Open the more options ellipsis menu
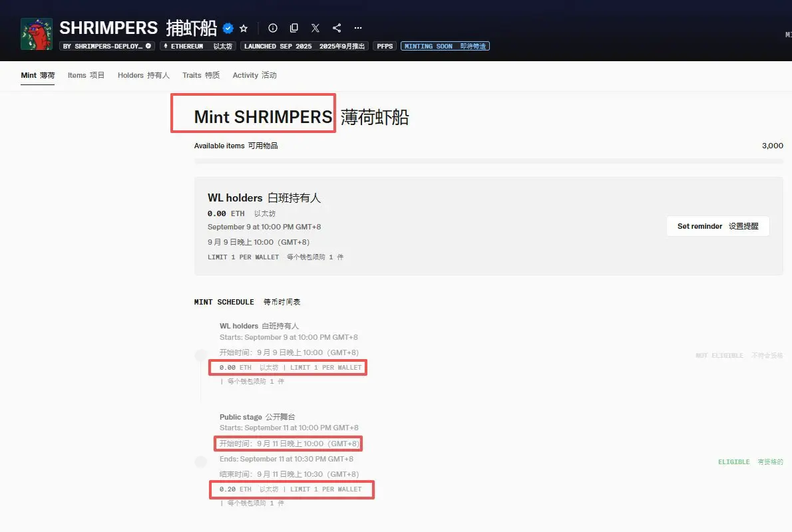Image resolution: width=792 pixels, height=532 pixels. pos(358,29)
